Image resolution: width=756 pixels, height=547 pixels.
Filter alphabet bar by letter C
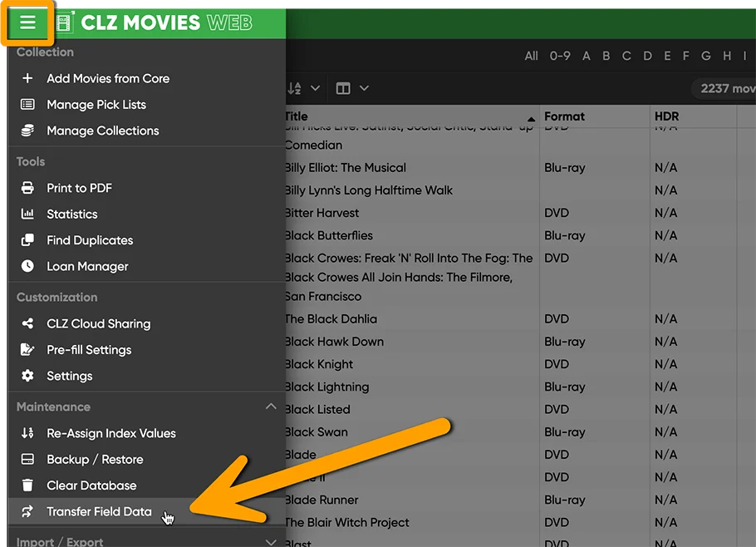pyautogui.click(x=626, y=56)
